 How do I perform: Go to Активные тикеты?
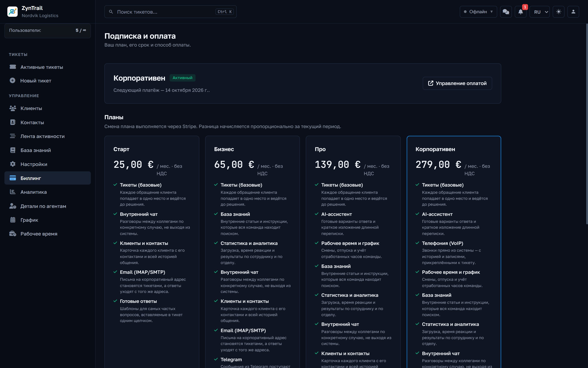48,67
